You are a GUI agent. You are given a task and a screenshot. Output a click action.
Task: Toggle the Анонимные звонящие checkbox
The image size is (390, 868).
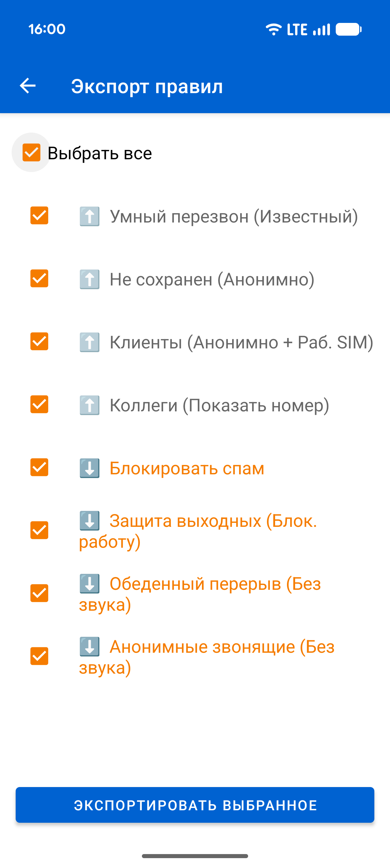coord(39,655)
